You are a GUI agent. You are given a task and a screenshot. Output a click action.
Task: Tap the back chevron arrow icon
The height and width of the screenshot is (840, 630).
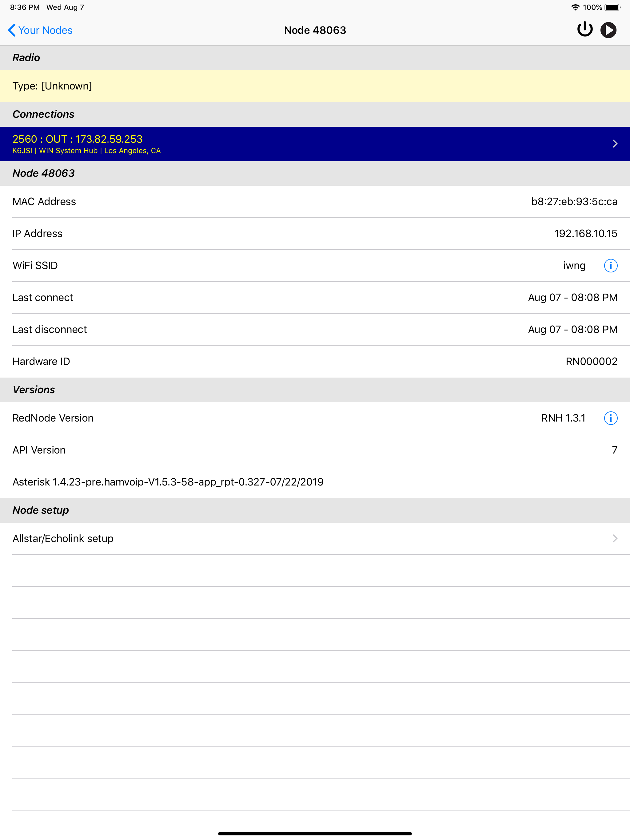tap(12, 30)
